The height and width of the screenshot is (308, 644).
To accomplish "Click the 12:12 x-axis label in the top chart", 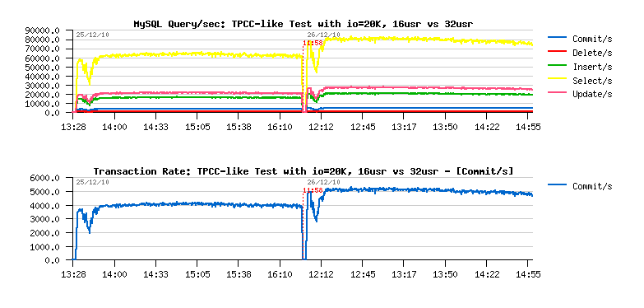I will coord(322,128).
